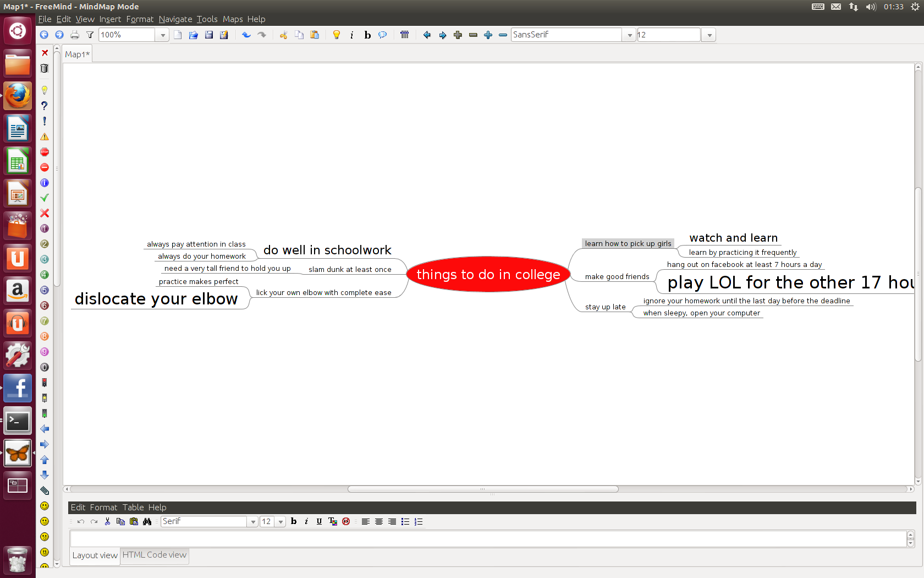Click the print icon in the main toolbar
Viewport: 924px width, 578px height.
pyautogui.click(x=75, y=35)
